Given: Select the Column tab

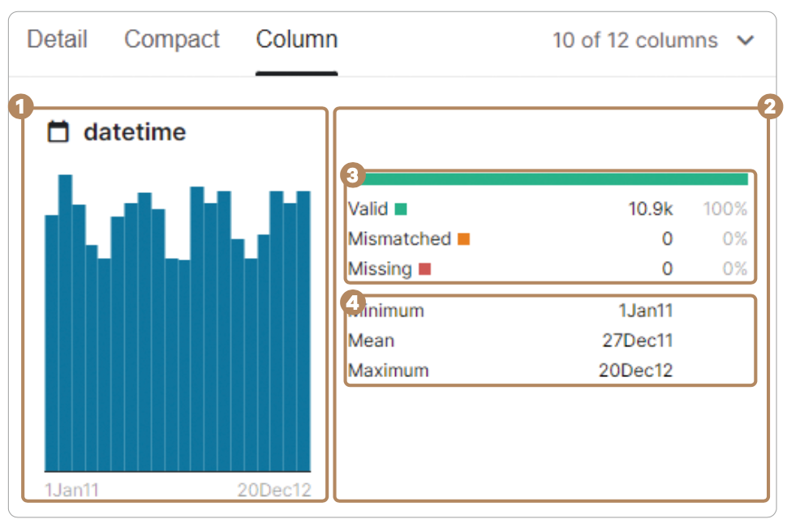Looking at the screenshot, I should pos(297,40).
